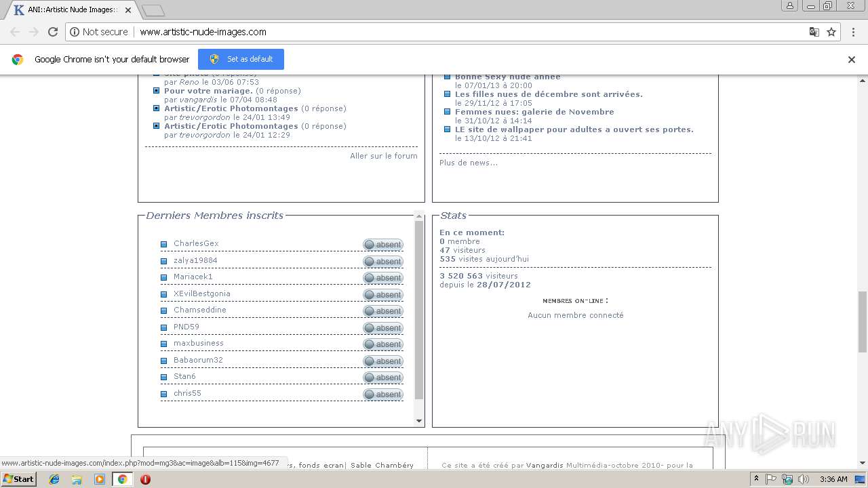Open 'Bonne Sexy nude année' news item
The width and height of the screenshot is (868, 488).
tap(508, 77)
